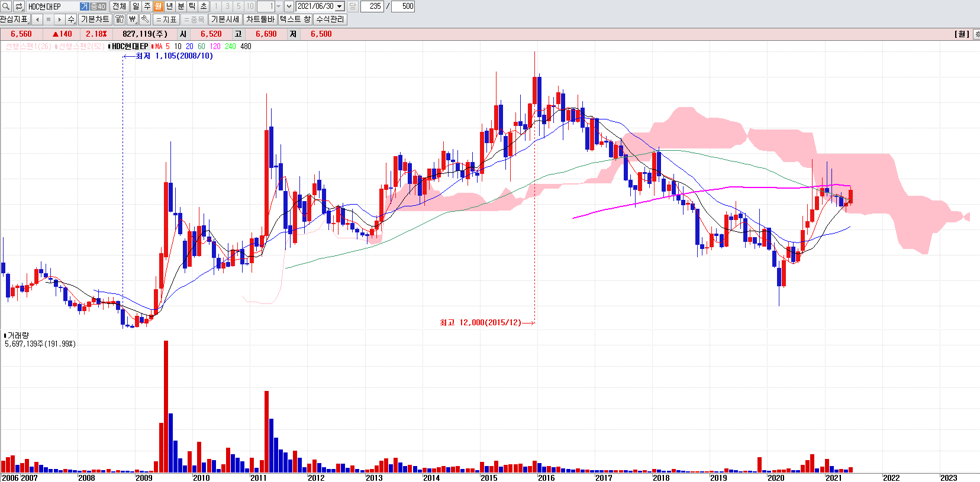980x482 pixels.
Task: Click the chart settings tools icon
Action: 120,20
